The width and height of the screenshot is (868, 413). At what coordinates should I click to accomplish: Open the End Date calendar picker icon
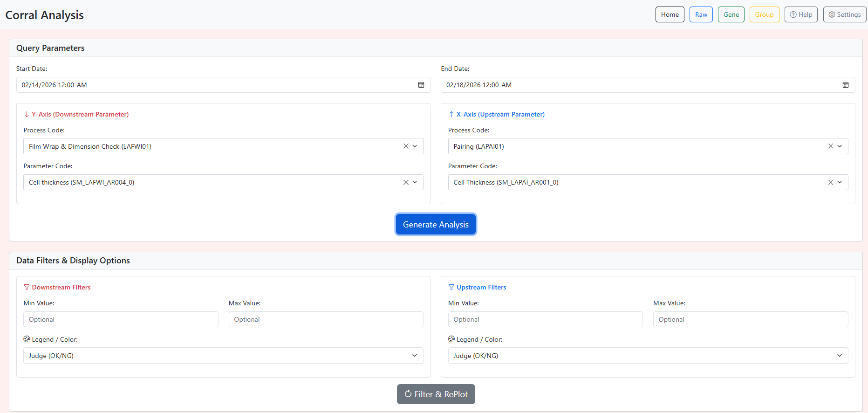[845, 85]
